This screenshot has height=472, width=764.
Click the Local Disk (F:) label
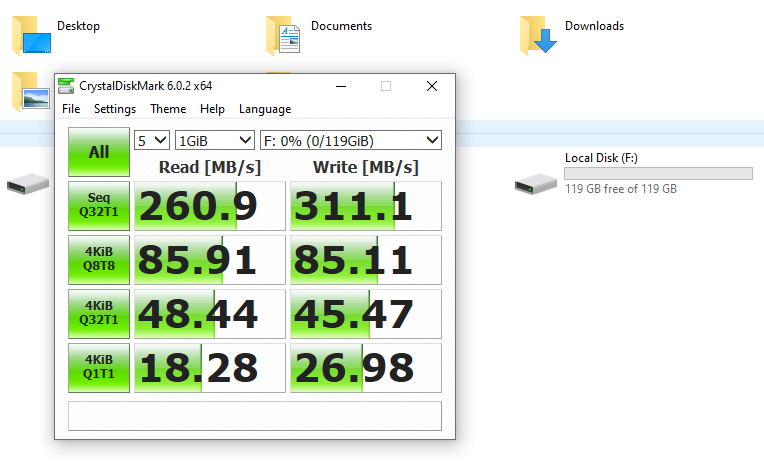[x=601, y=158]
